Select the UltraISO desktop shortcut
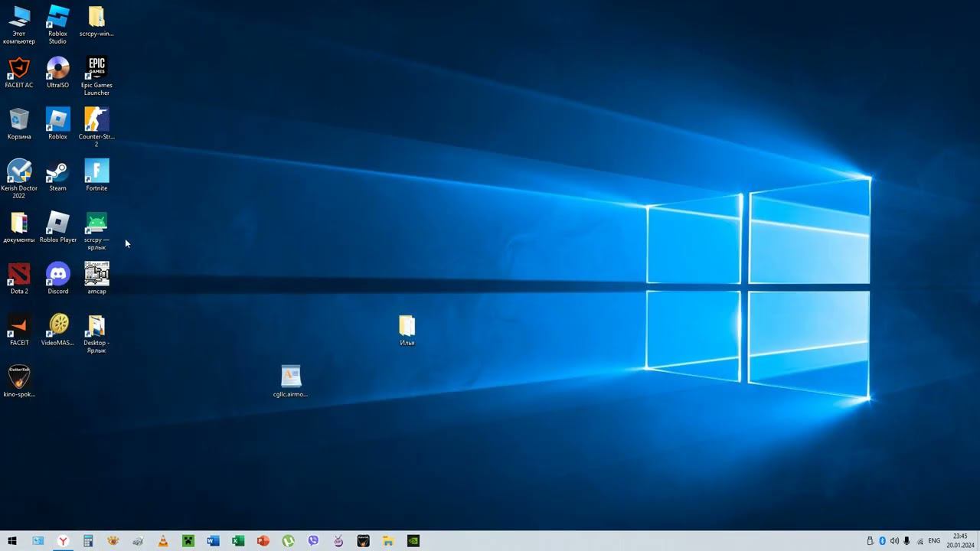 point(57,73)
